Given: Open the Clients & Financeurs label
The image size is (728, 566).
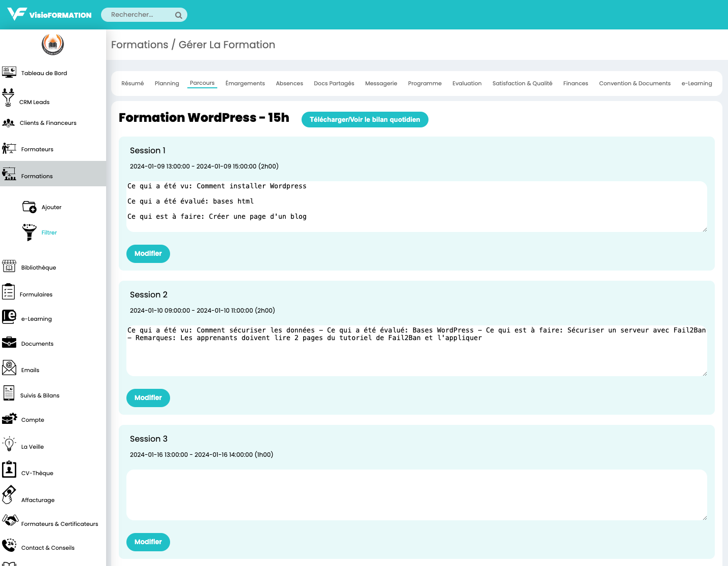Looking at the screenshot, I should coord(48,123).
